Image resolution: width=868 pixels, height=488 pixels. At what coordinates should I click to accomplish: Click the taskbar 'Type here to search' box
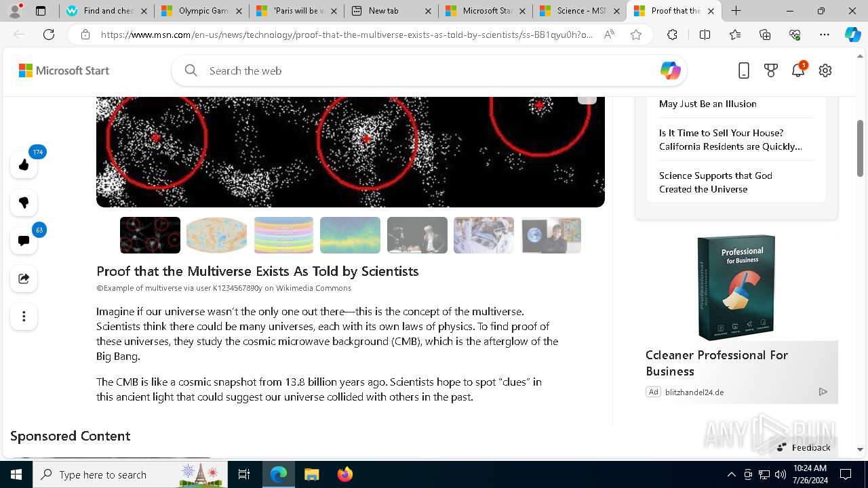point(130,474)
